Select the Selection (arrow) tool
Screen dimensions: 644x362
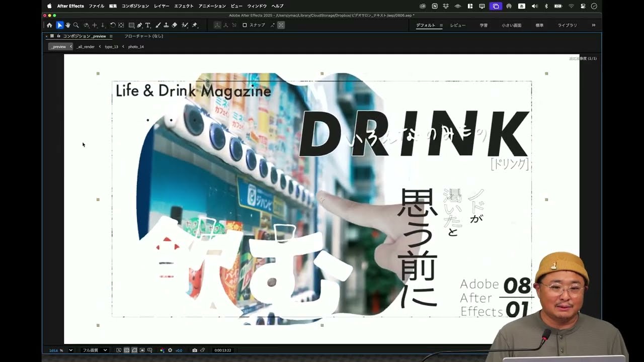(x=60, y=25)
